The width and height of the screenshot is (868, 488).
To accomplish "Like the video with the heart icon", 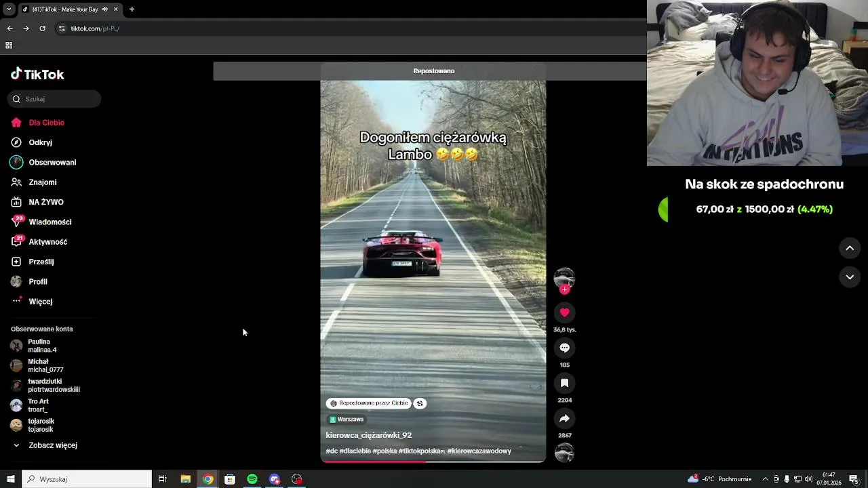I will pos(564,312).
